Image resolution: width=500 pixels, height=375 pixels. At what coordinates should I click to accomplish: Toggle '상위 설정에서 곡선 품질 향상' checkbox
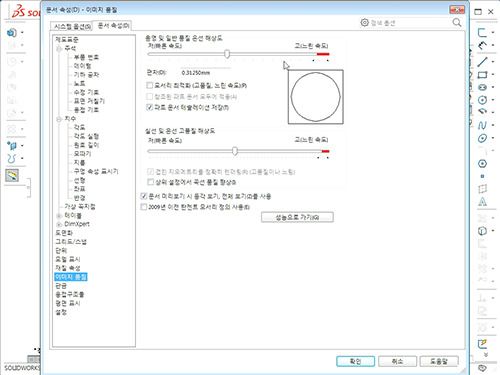click(150, 182)
